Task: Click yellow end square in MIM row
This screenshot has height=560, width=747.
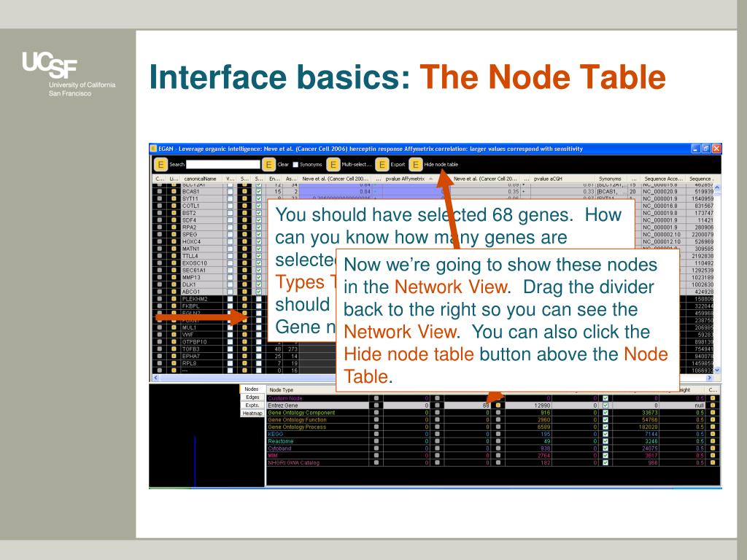Action: [713, 455]
